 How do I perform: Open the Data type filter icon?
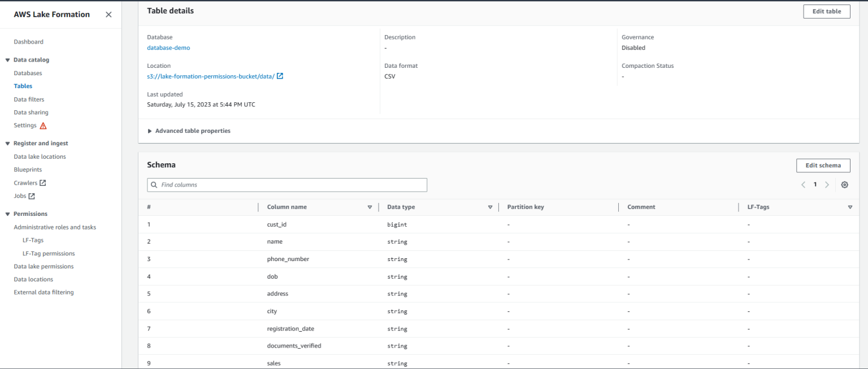pos(490,207)
